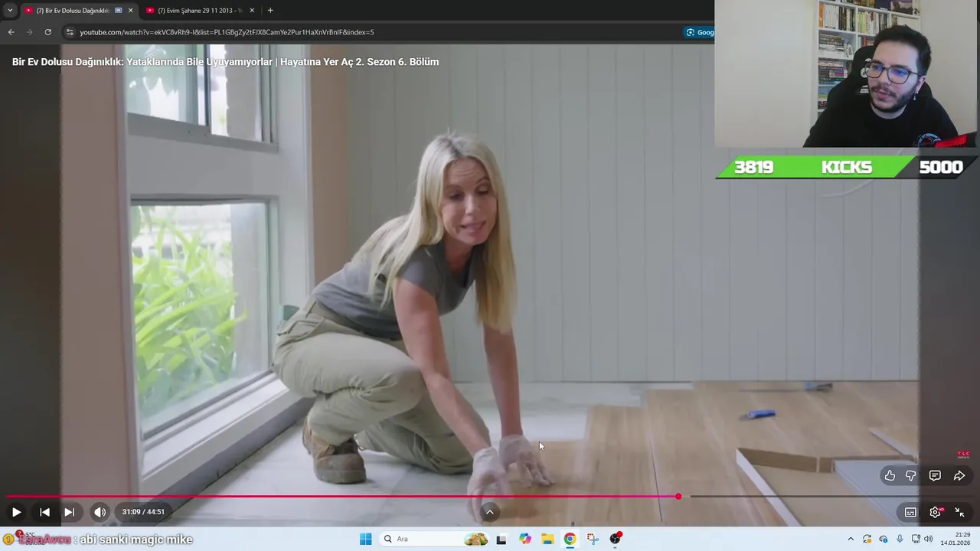Image resolution: width=980 pixels, height=551 pixels.
Task: Click the webcam overlay thumbnail
Action: (847, 73)
